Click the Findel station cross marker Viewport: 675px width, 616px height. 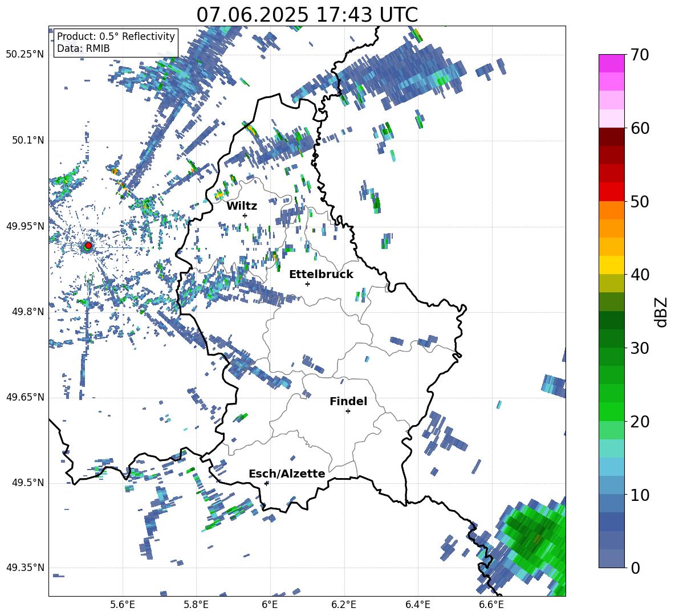click(x=348, y=411)
